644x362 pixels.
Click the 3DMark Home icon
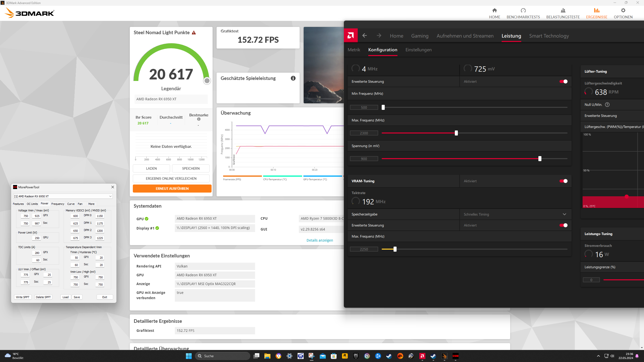pos(494,11)
